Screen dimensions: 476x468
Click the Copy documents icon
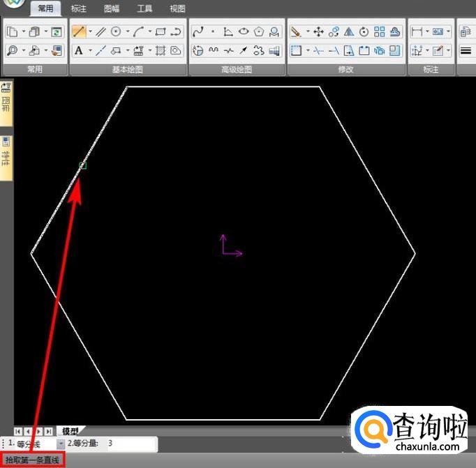coord(13,32)
